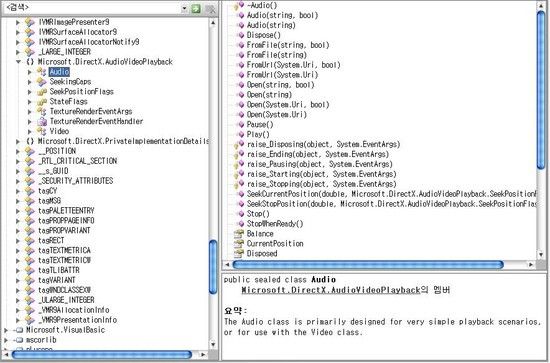
Task: Click the Disposed property icon
Action: [239, 253]
